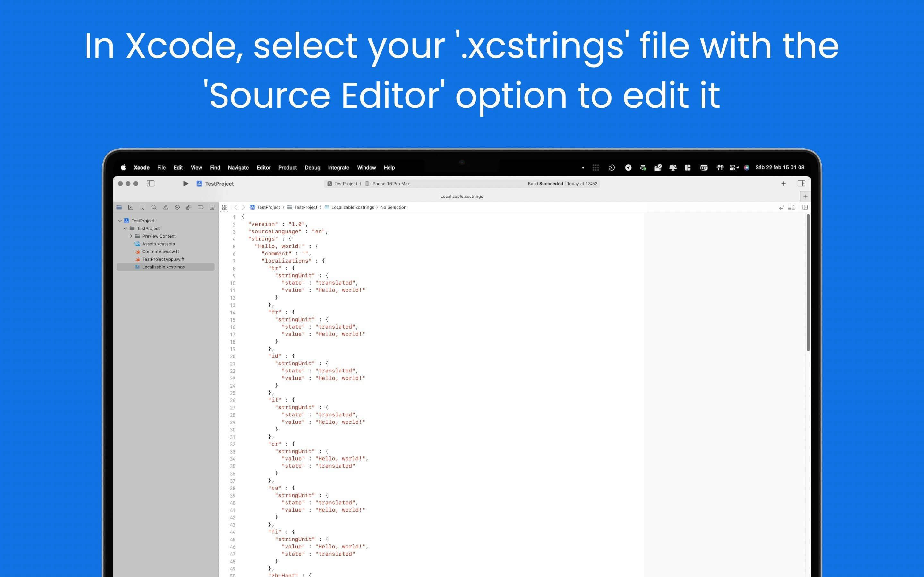Click the editor vertical scrollbar
The height and width of the screenshot is (577, 924).
click(808, 282)
